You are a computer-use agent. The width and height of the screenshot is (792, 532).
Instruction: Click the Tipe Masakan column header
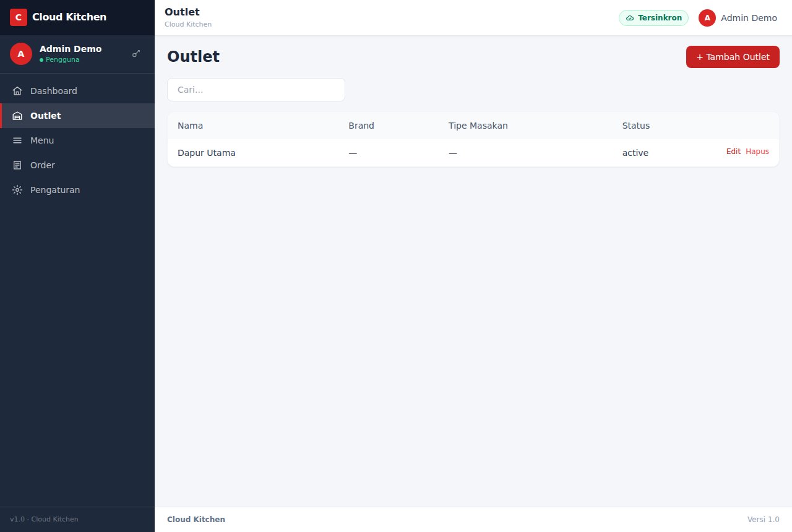coord(478,126)
